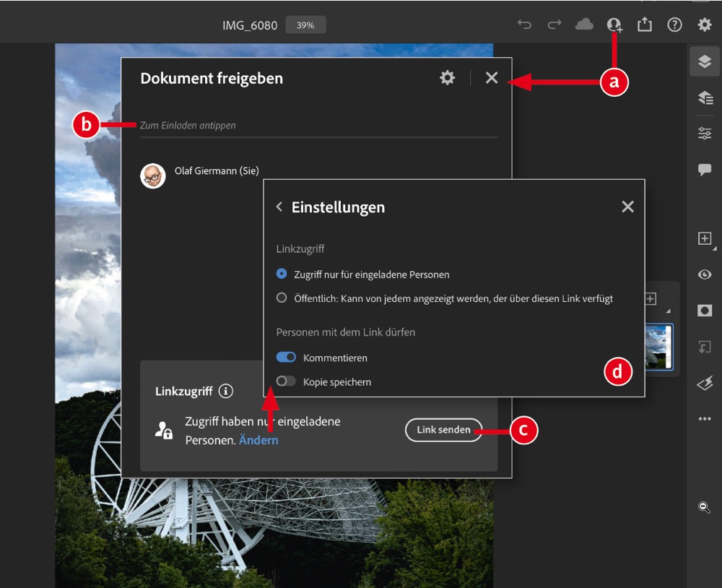Image resolution: width=722 pixels, height=588 pixels.
Task: Open the three-dot more options icon
Action: 705,419
